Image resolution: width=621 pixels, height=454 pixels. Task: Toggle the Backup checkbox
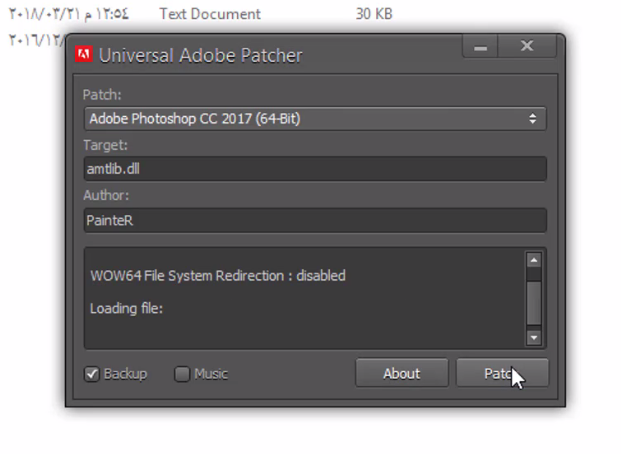(92, 374)
